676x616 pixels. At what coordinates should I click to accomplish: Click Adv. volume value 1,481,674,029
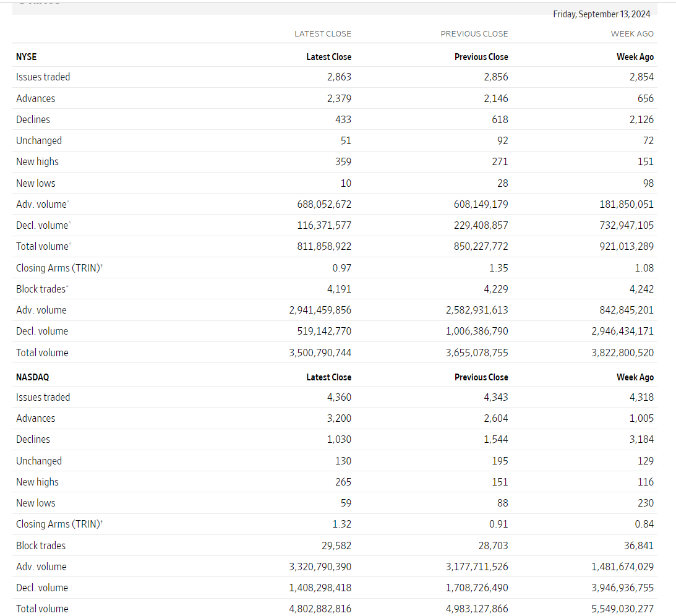pos(623,567)
